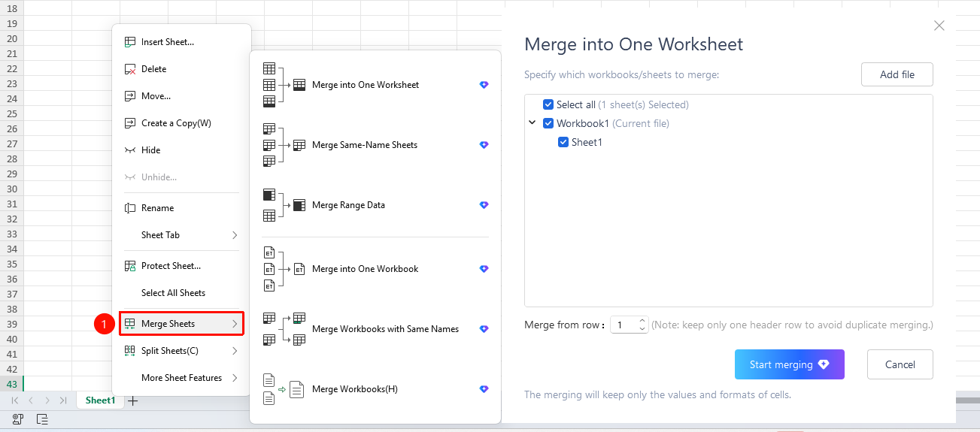Click the Start merging button
Screen dimensions: 980x432
click(x=790, y=364)
